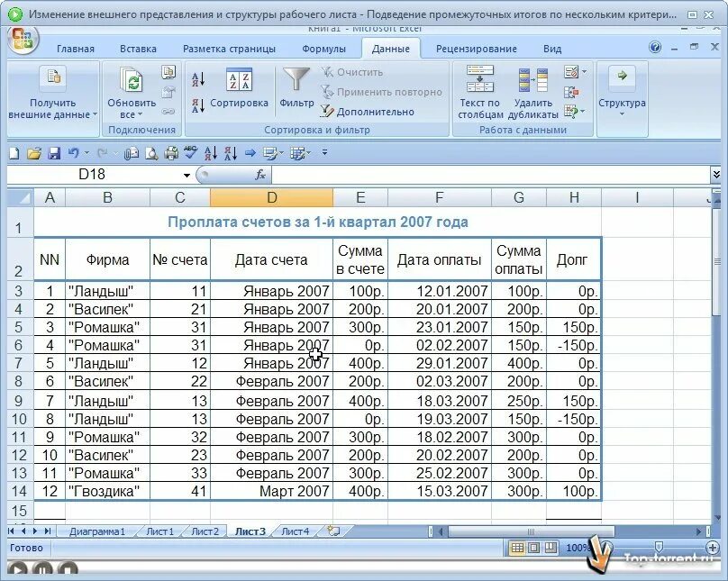Screen dimensions: 728x581
Task: Click the Data Validation icon
Action: click(571, 72)
